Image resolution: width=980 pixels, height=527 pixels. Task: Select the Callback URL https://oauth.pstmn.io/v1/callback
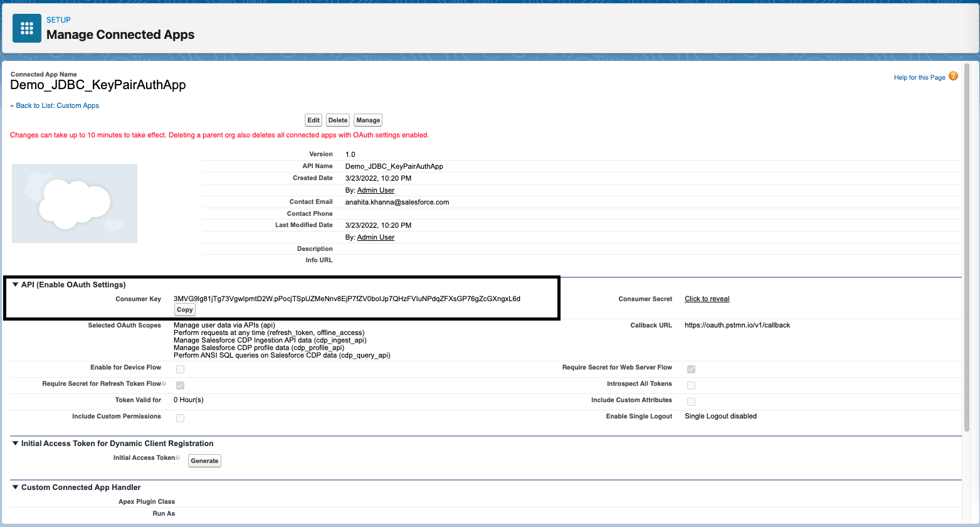(x=737, y=325)
